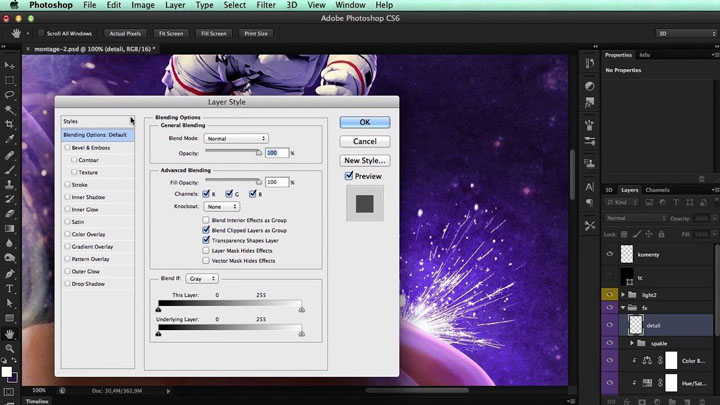Open the Filter menu
The image size is (720, 405).
[266, 5]
